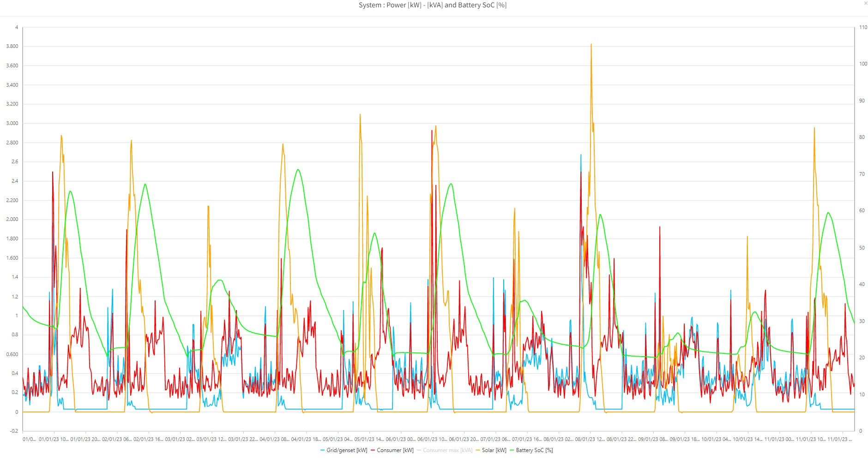Click the x-axis label "02/01/23 06..."
Viewport: 868px width, 459px height.
117,439
